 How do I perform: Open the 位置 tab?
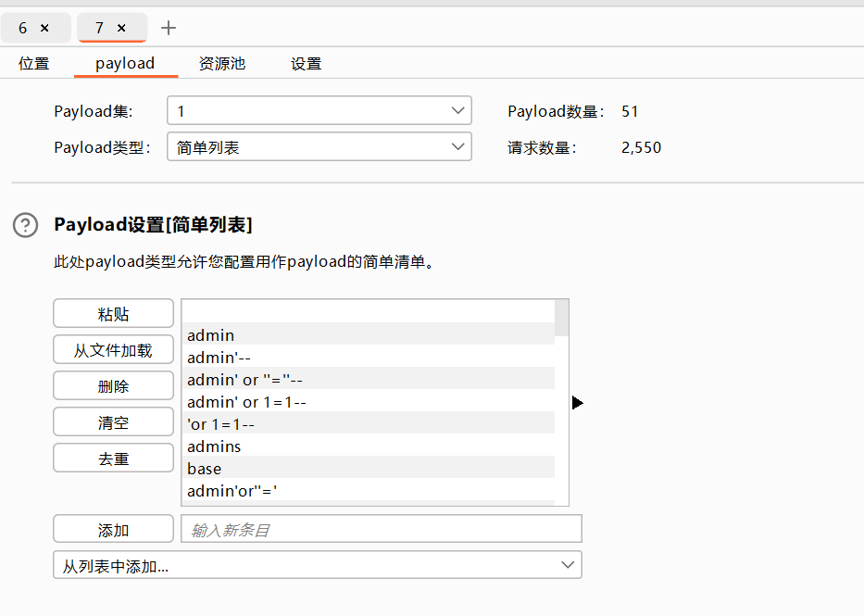[34, 63]
